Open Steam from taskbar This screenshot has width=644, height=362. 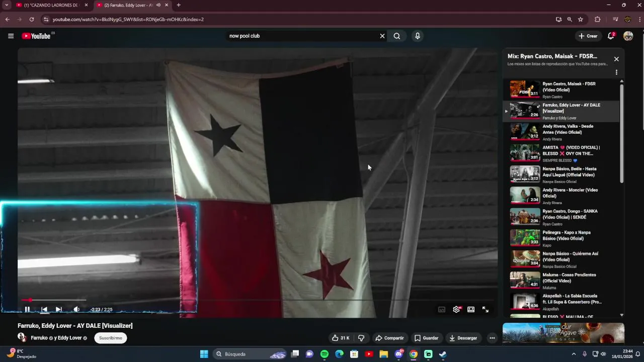[x=443, y=354]
